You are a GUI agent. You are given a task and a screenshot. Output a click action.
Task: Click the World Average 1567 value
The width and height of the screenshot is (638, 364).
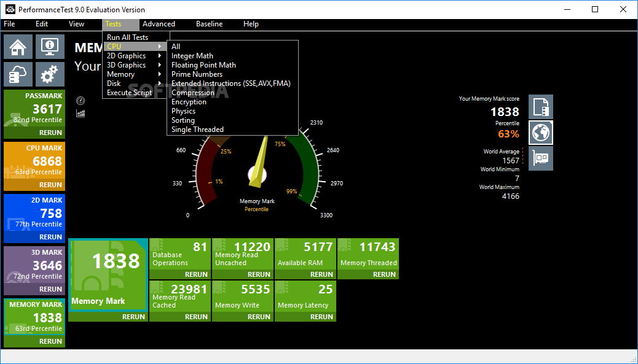tap(511, 160)
